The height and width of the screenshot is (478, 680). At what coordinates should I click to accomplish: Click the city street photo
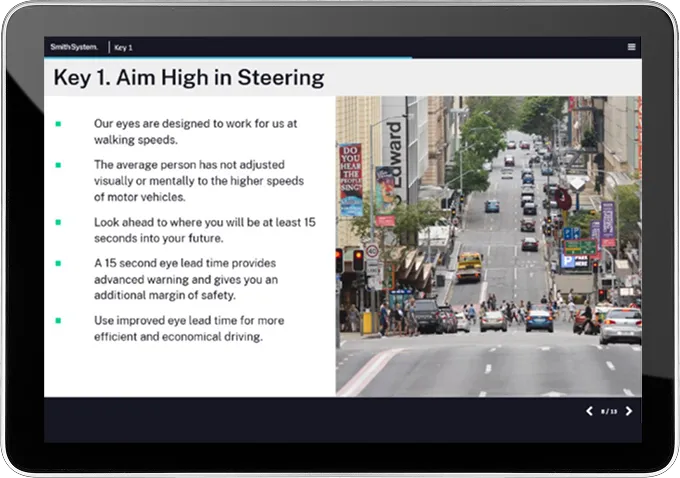coord(488,245)
